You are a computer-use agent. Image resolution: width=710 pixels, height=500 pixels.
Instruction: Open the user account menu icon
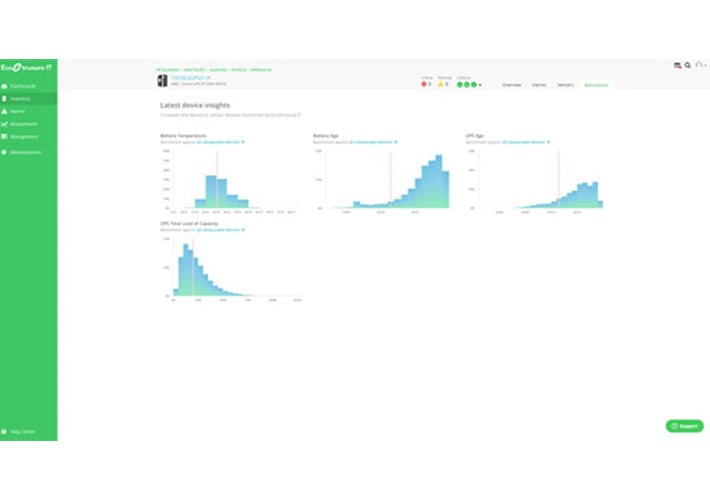pos(700,65)
